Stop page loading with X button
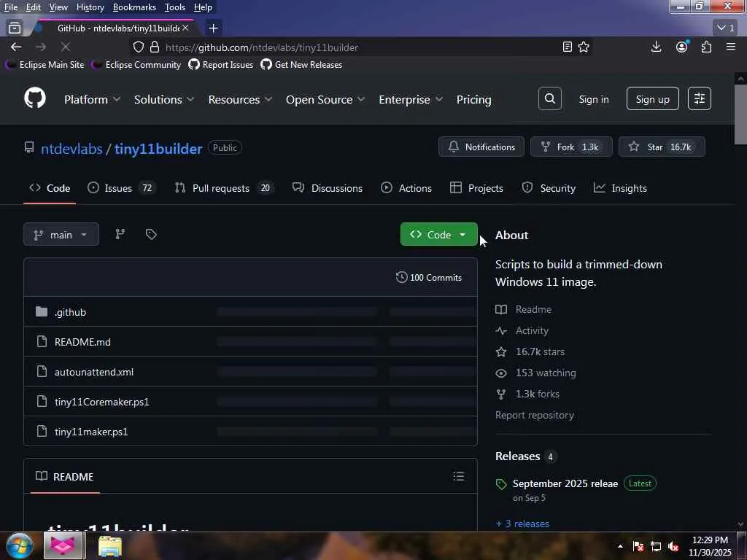 pos(65,47)
